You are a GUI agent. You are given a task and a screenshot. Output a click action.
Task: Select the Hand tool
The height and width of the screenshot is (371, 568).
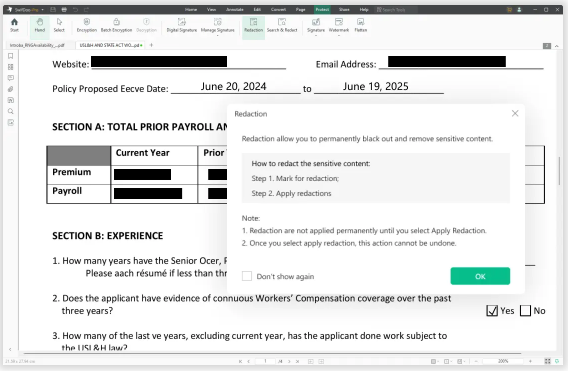coord(40,25)
